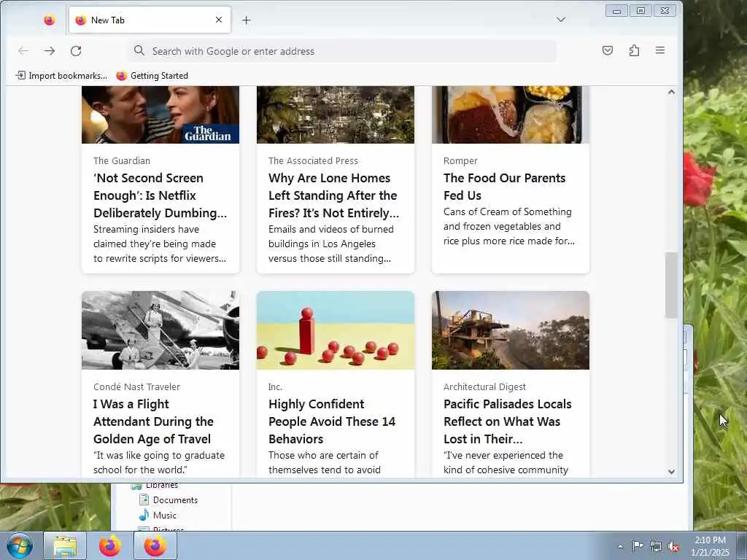
Task: Switch to the New Tab tab
Action: click(150, 20)
